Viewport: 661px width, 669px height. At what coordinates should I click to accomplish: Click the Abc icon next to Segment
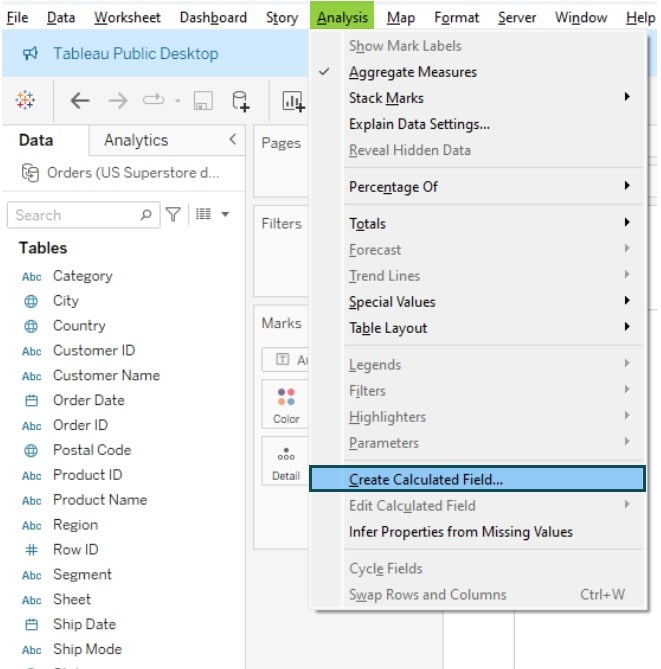point(32,576)
